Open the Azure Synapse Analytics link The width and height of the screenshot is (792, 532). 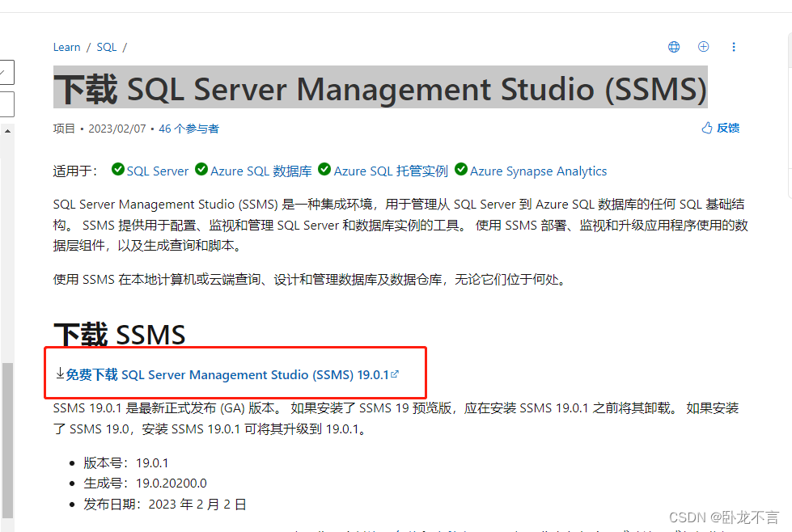(x=538, y=171)
